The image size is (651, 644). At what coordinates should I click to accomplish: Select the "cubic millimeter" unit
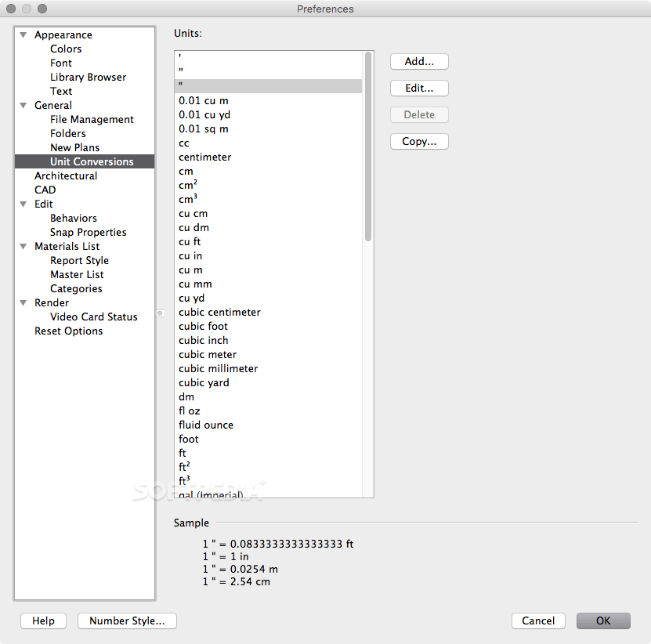coord(268,369)
